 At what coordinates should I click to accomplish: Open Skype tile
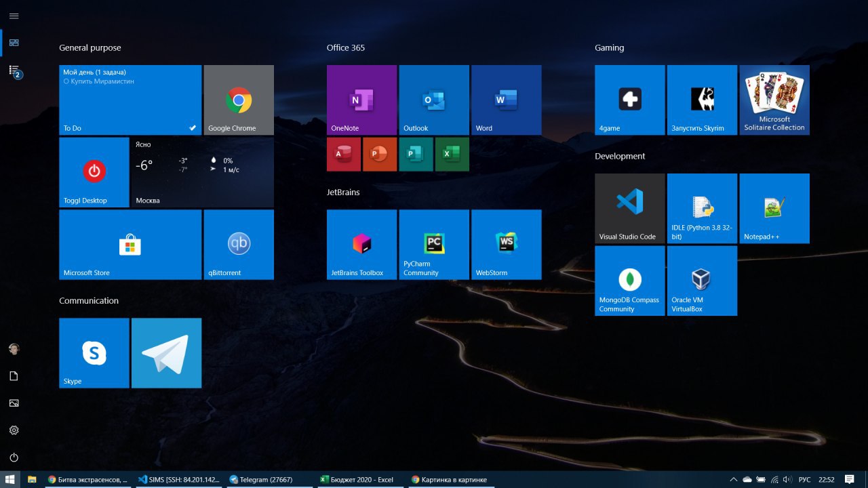tap(94, 353)
